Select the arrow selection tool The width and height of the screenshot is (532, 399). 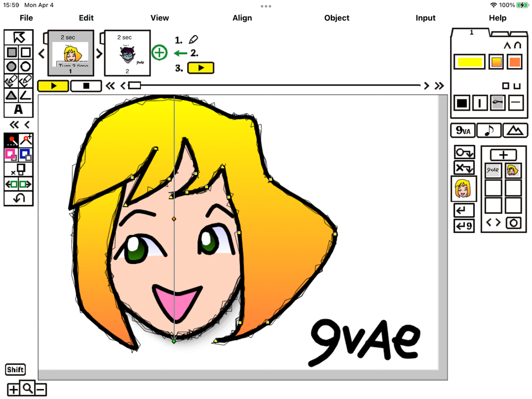click(x=19, y=37)
